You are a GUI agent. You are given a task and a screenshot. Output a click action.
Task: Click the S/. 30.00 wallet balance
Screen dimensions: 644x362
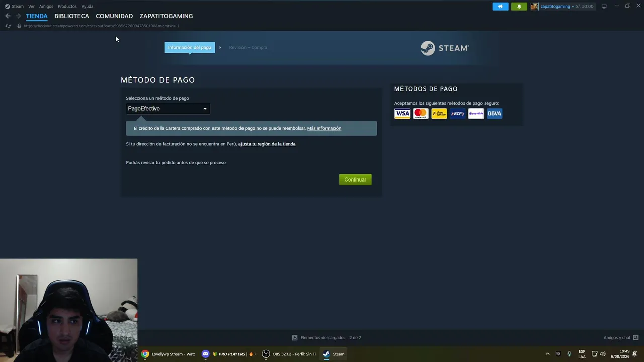pyautogui.click(x=585, y=7)
